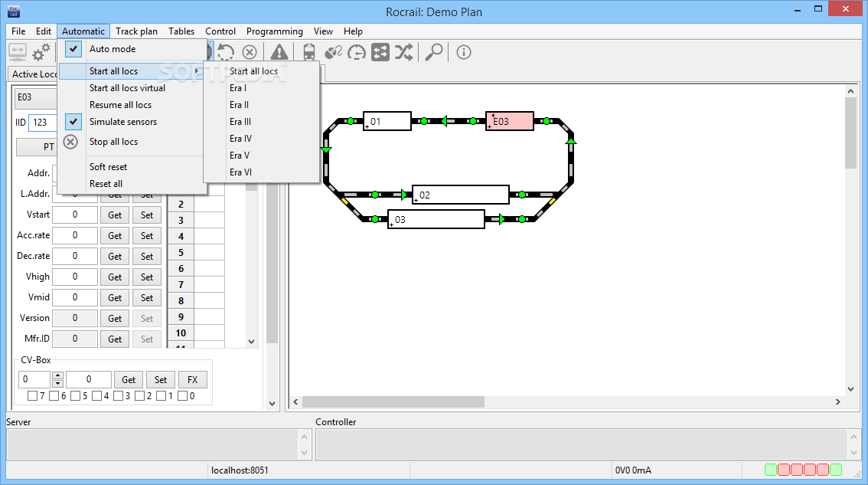This screenshot has height=485, width=868.
Task: Click the PT button
Action: [x=37, y=147]
